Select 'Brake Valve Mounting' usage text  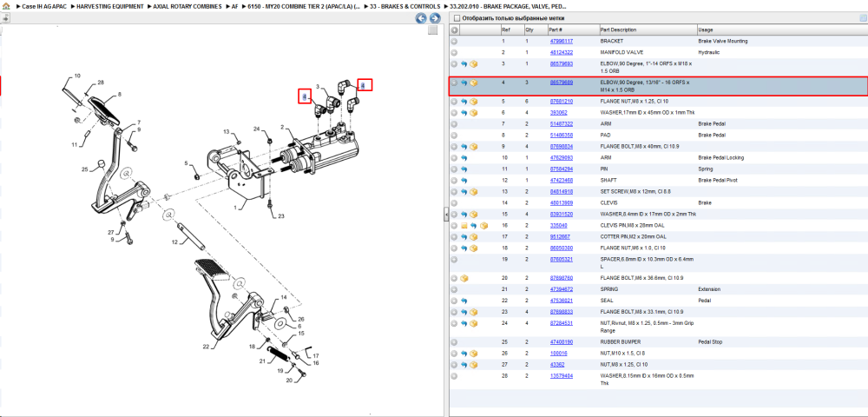point(723,42)
